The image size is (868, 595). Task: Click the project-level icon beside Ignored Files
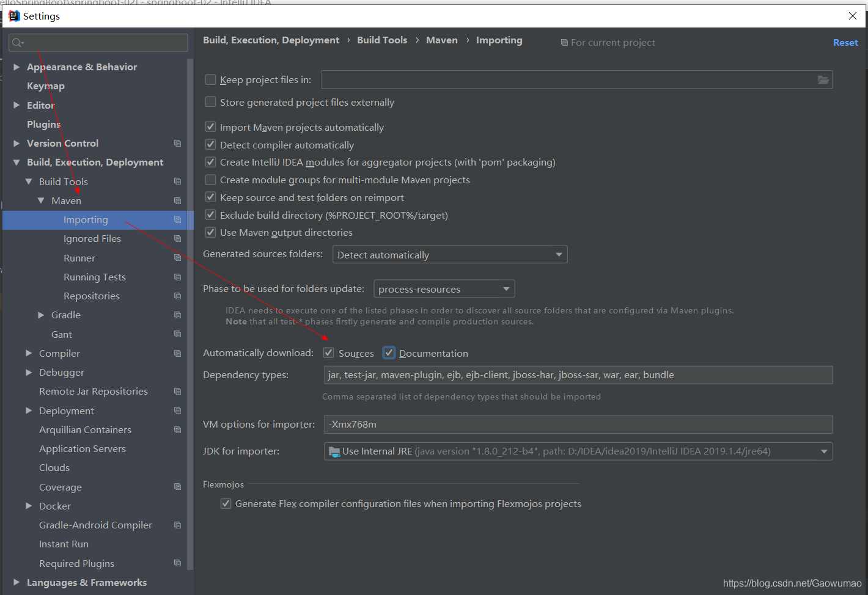(x=177, y=239)
